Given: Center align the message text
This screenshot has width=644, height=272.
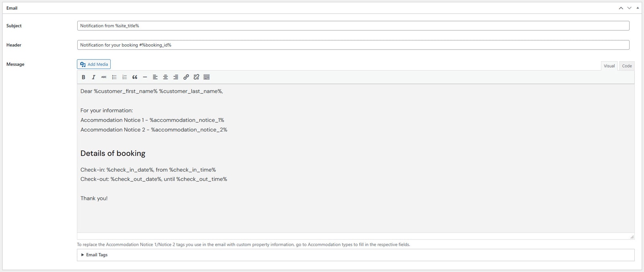Looking at the screenshot, I should [x=165, y=77].
